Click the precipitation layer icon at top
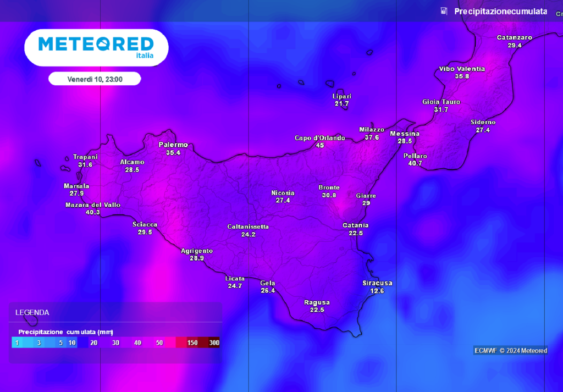 click(x=444, y=11)
